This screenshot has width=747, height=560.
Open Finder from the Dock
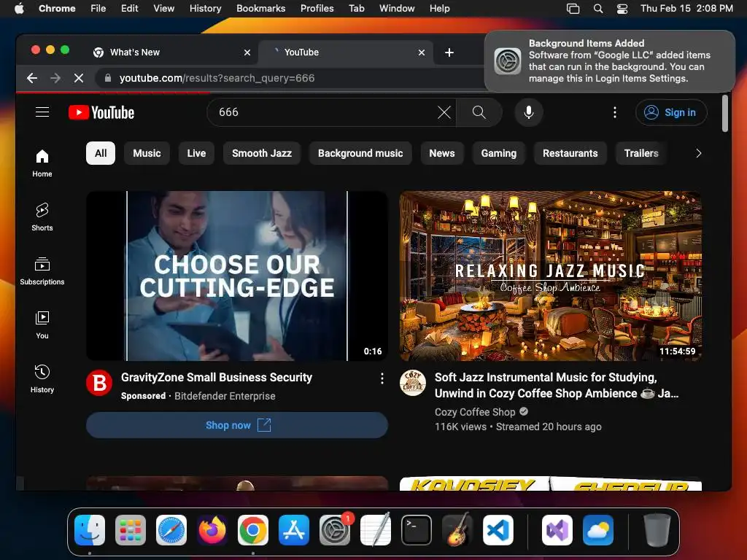(x=90, y=530)
